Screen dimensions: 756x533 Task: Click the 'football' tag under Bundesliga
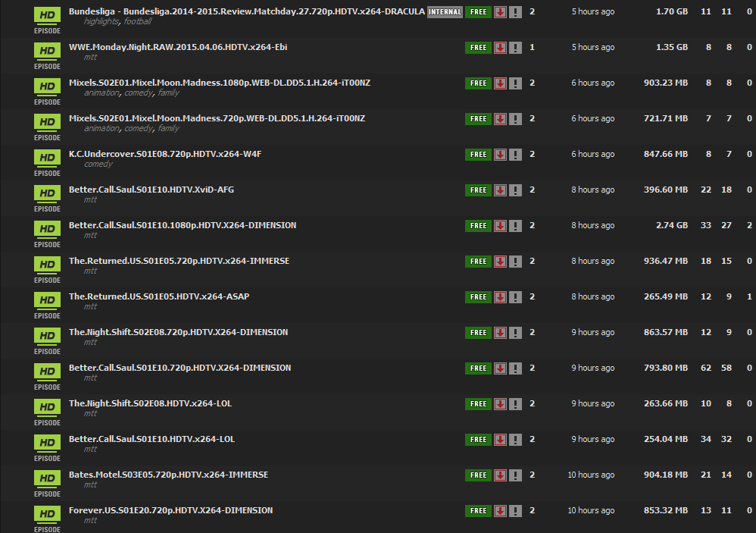click(137, 22)
